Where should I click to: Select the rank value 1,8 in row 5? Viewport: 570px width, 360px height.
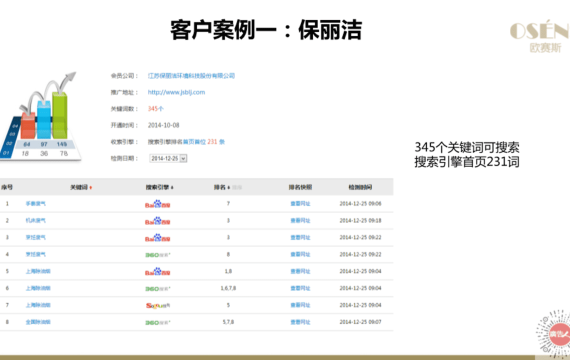point(228,271)
